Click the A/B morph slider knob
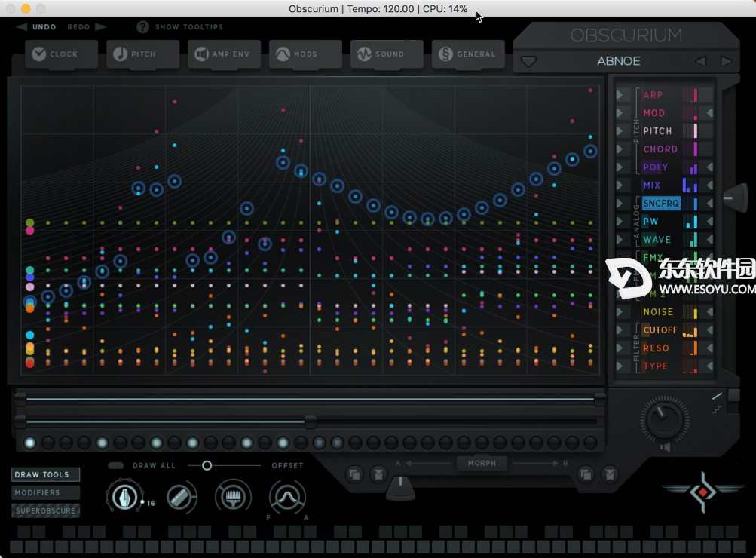Viewport: 756px width, 558px height. pos(400,488)
